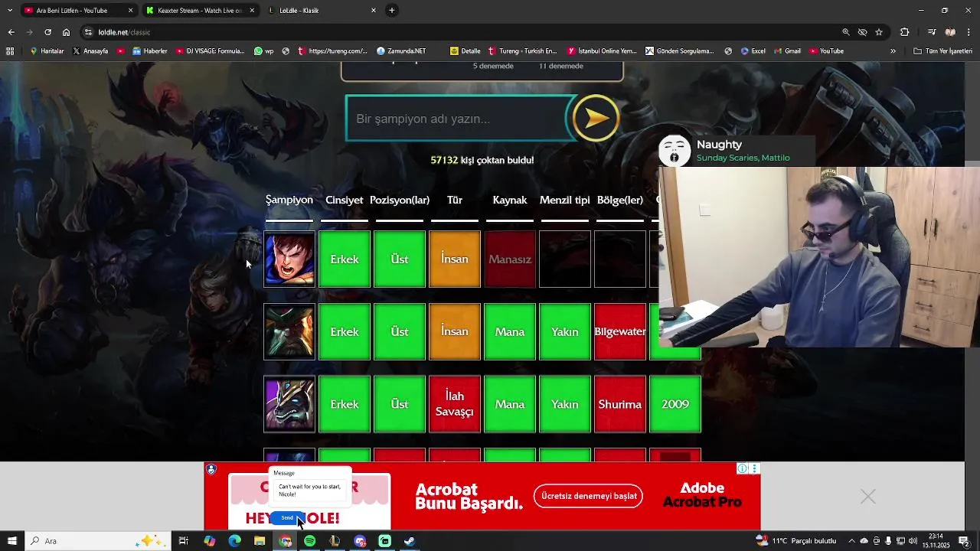Click the Menzil tipi column header
Screen dimensions: 980x551
[x=565, y=200]
